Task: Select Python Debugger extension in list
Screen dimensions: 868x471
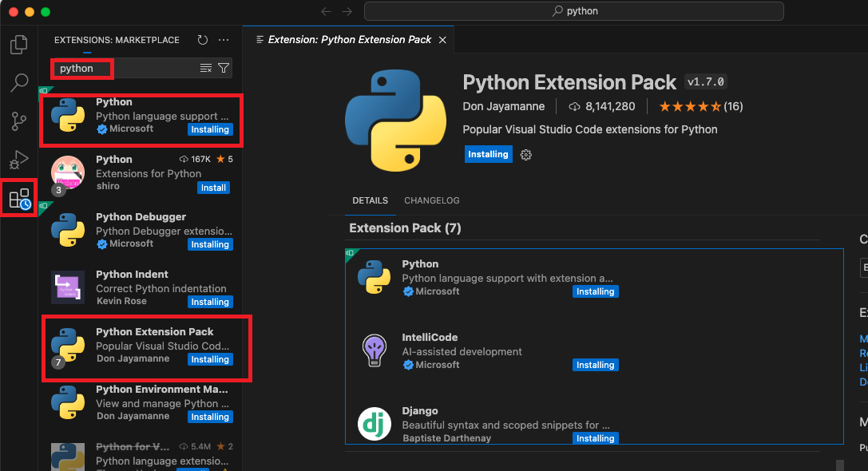Action: pyautogui.click(x=141, y=230)
